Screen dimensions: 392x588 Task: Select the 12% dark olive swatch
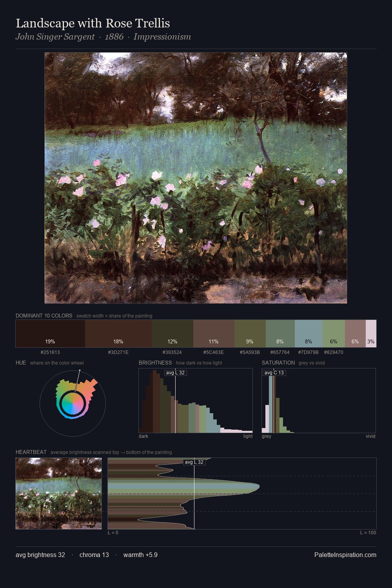click(x=172, y=334)
